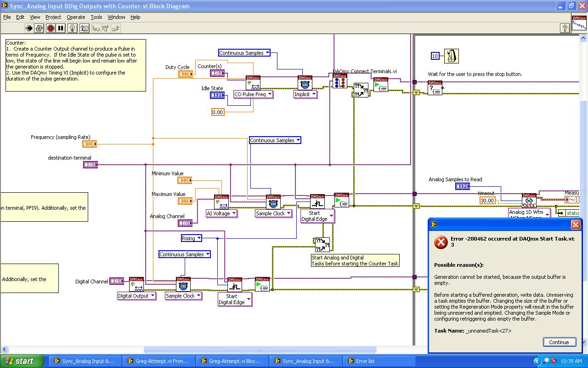Viewport: 588px width, 368px height.
Task: Click the context help question mark button
Action: click(565, 28)
